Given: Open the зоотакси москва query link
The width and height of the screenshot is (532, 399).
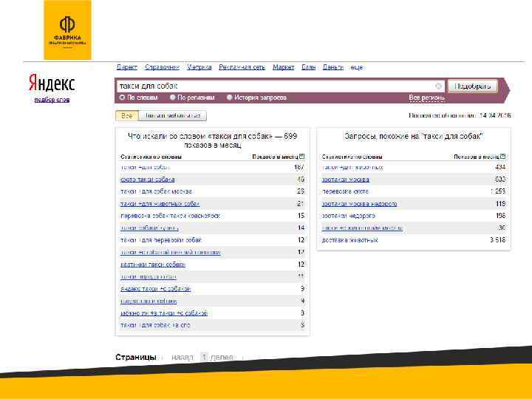Looking at the screenshot, I should pos(345,180).
